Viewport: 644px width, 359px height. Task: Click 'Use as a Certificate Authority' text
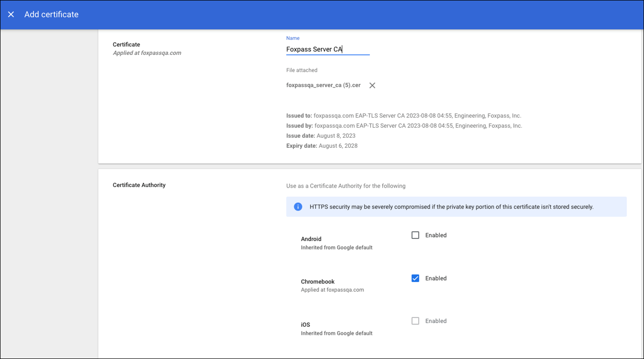tap(346, 186)
